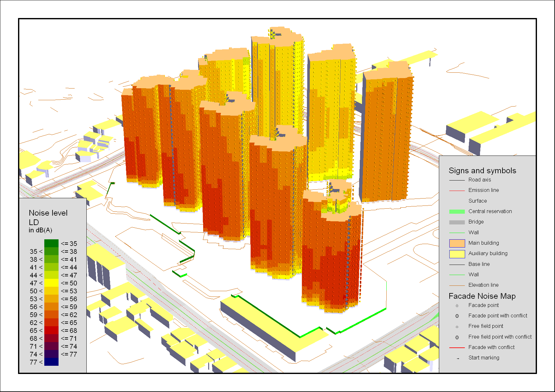Click the Base line label text

479,264
